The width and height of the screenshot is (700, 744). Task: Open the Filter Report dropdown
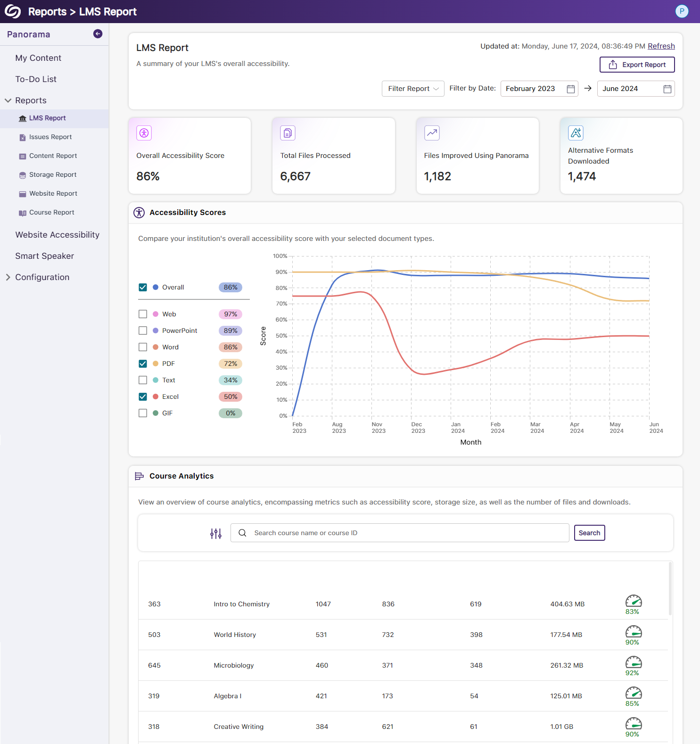[412, 89]
